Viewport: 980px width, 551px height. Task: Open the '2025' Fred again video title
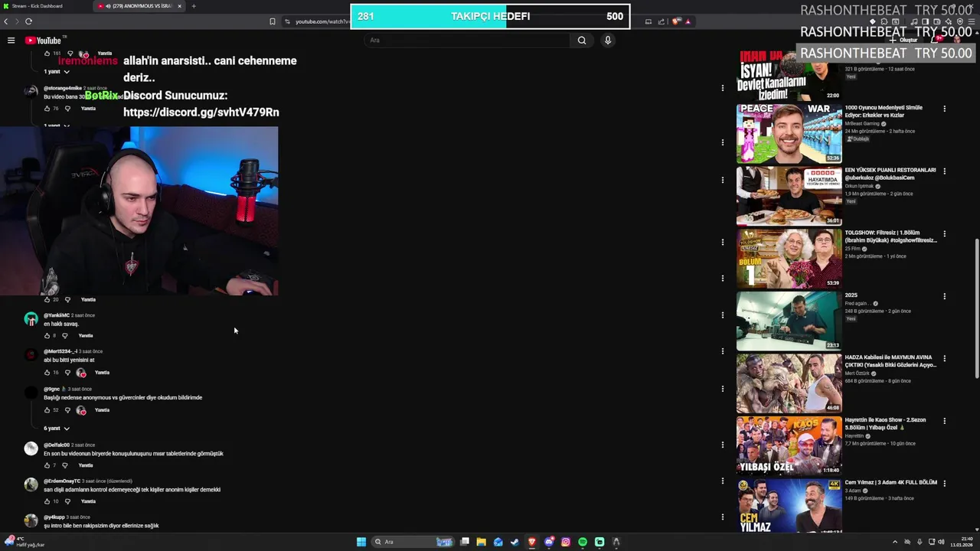click(851, 295)
